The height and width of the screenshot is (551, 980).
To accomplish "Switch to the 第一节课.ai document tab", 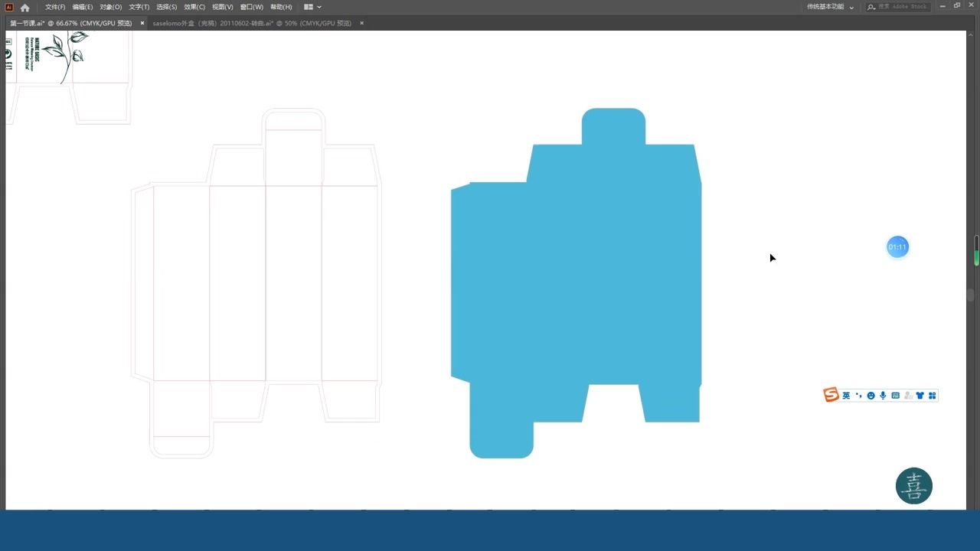I will click(71, 23).
